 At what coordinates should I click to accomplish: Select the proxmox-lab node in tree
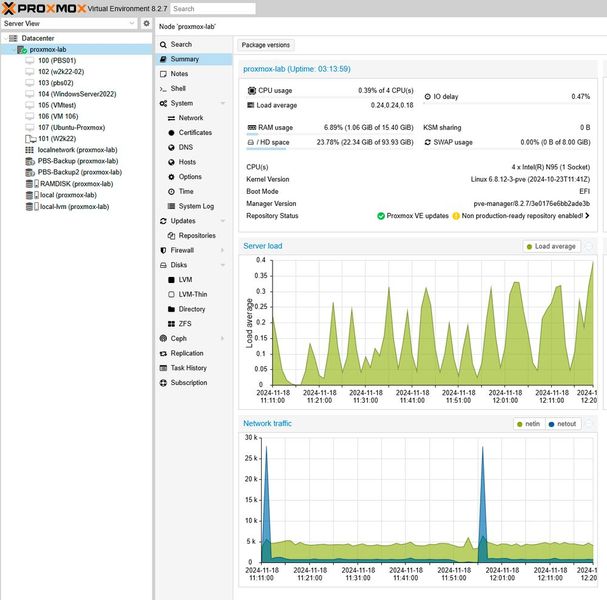[x=48, y=49]
